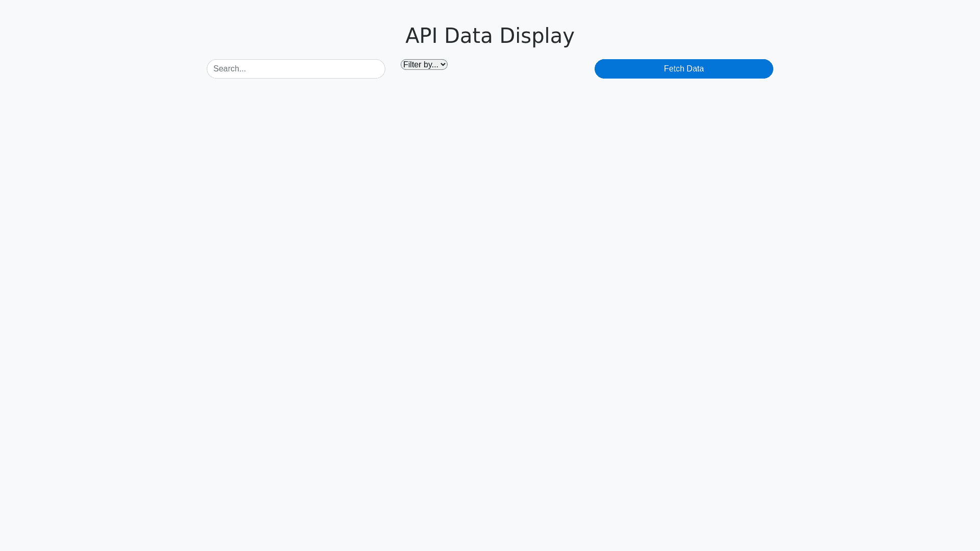The image size is (980, 551).
Task: Open the Filter by dropdown
Action: (x=424, y=65)
